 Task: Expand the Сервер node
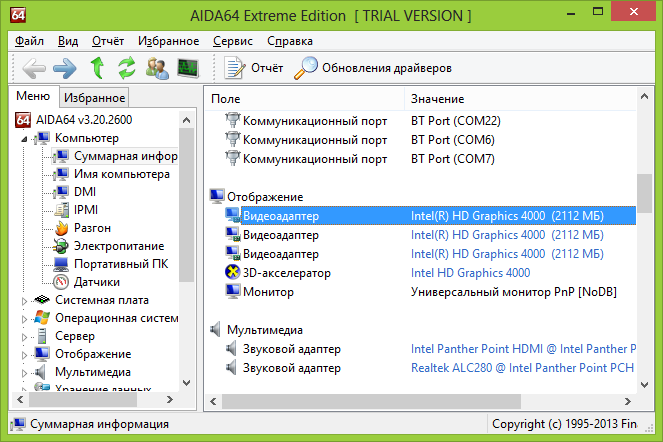24,337
